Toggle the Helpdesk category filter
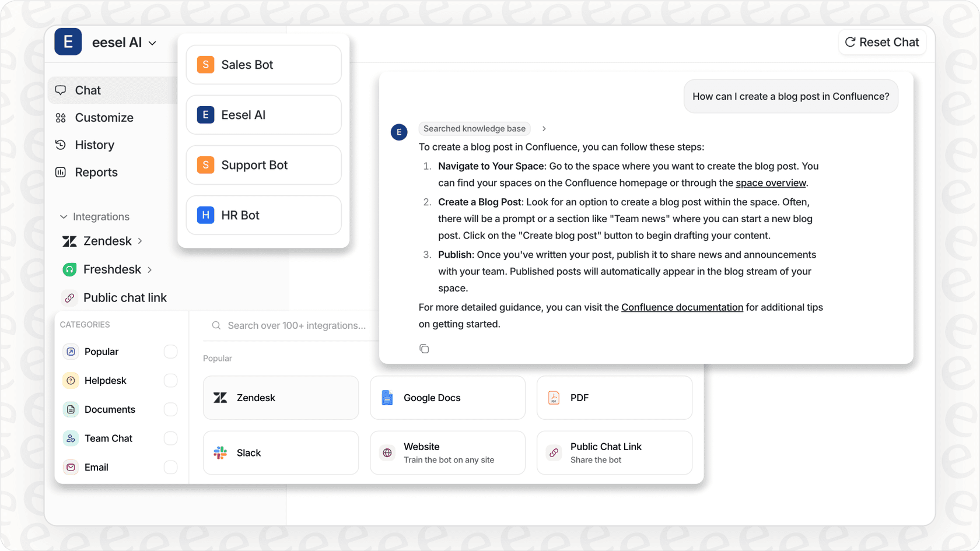The image size is (980, 551). pyautogui.click(x=170, y=380)
